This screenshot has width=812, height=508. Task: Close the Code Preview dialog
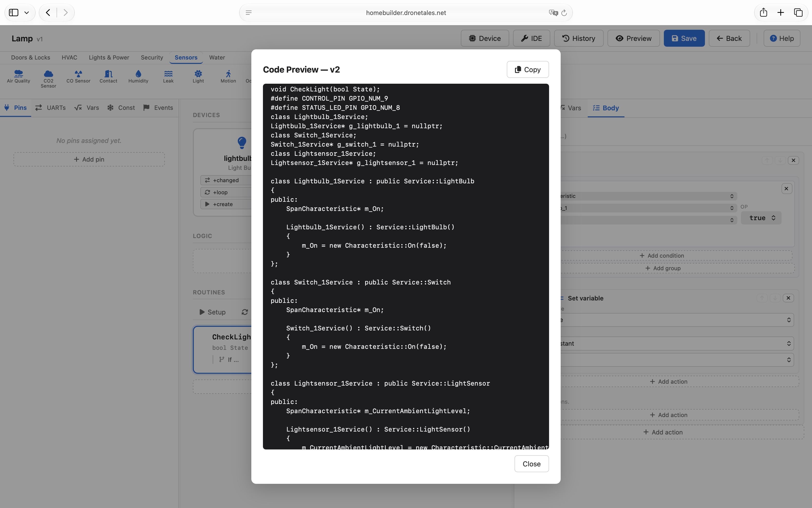pyautogui.click(x=531, y=464)
